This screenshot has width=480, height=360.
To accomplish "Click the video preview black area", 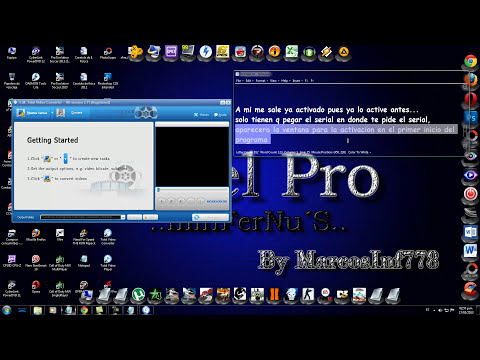I will tap(192, 157).
